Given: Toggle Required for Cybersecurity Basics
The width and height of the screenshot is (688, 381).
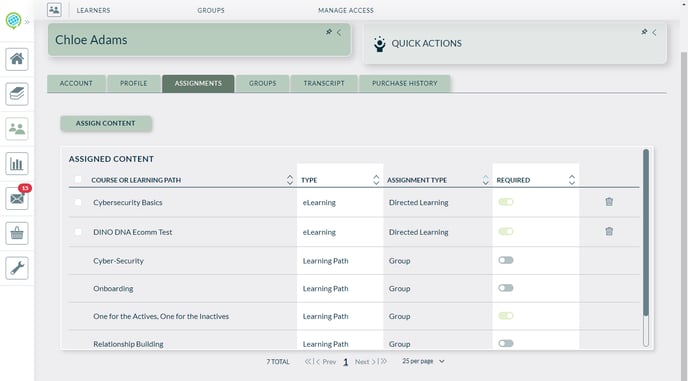Looking at the screenshot, I should point(506,202).
